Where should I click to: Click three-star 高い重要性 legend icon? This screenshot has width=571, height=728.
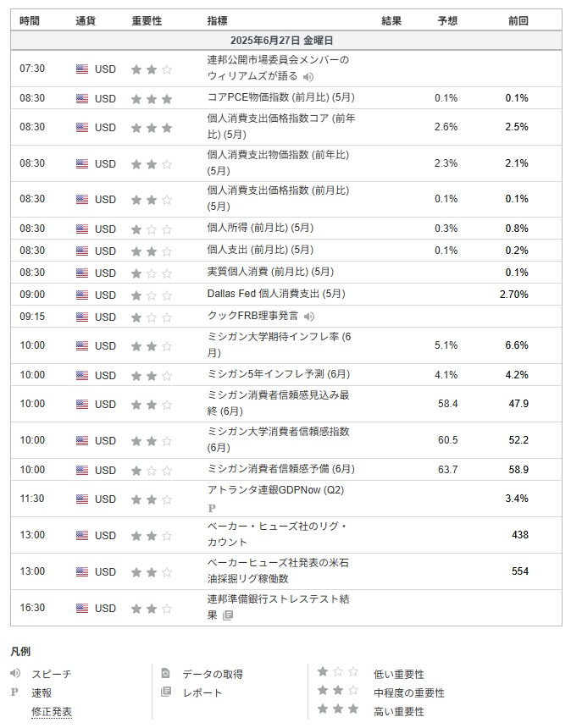[x=338, y=709]
